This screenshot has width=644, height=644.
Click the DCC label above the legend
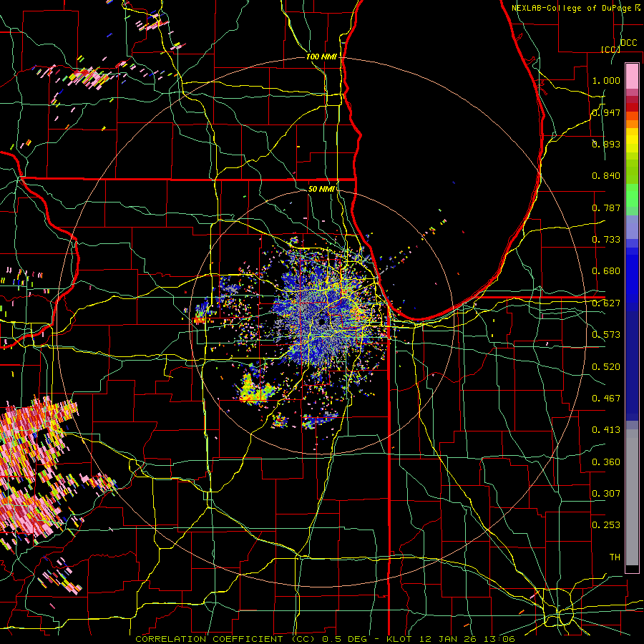coord(628,43)
